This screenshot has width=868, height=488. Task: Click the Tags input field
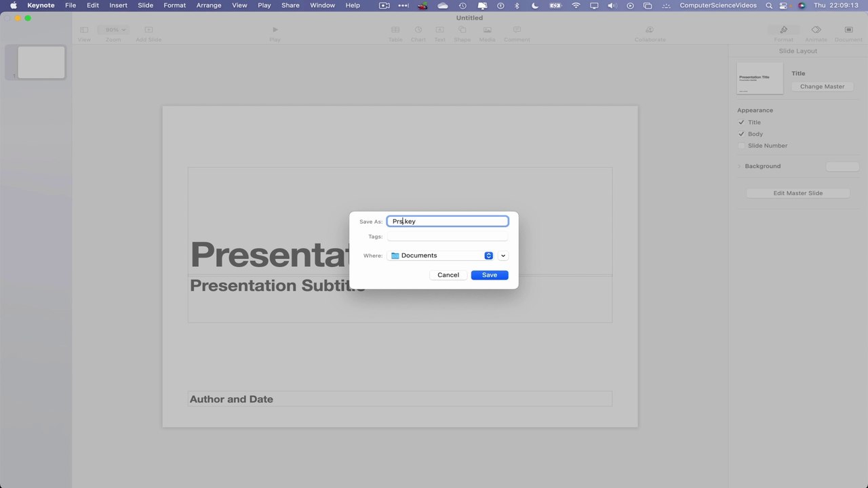point(448,237)
